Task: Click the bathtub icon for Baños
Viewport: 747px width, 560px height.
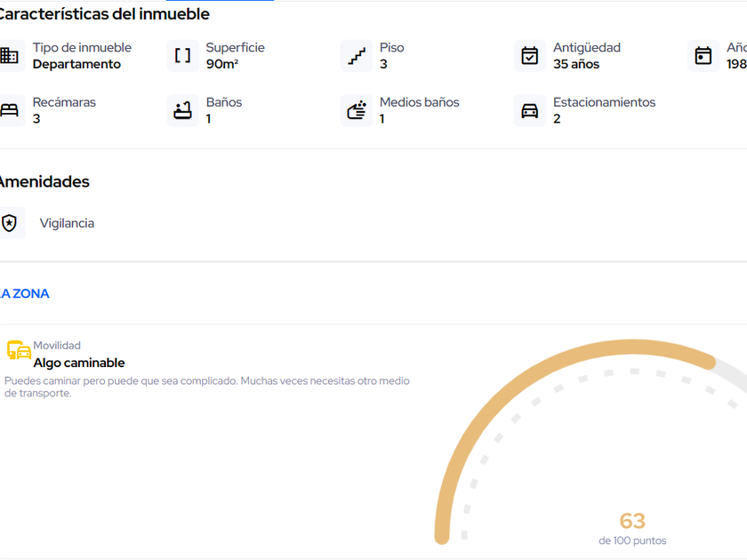Action: (182, 111)
